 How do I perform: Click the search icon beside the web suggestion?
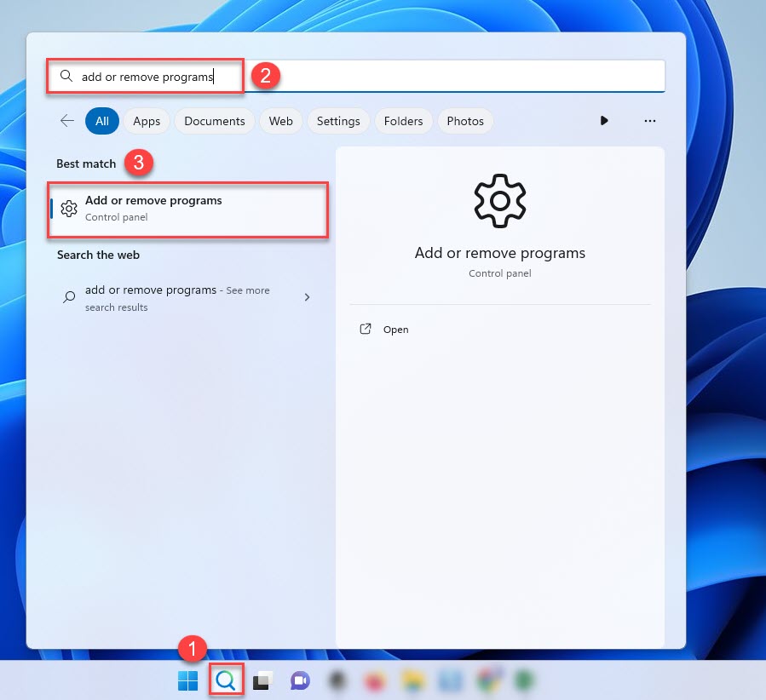[68, 297]
